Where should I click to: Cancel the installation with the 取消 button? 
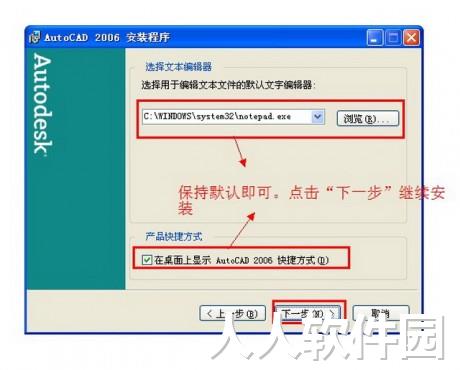tap(380, 313)
